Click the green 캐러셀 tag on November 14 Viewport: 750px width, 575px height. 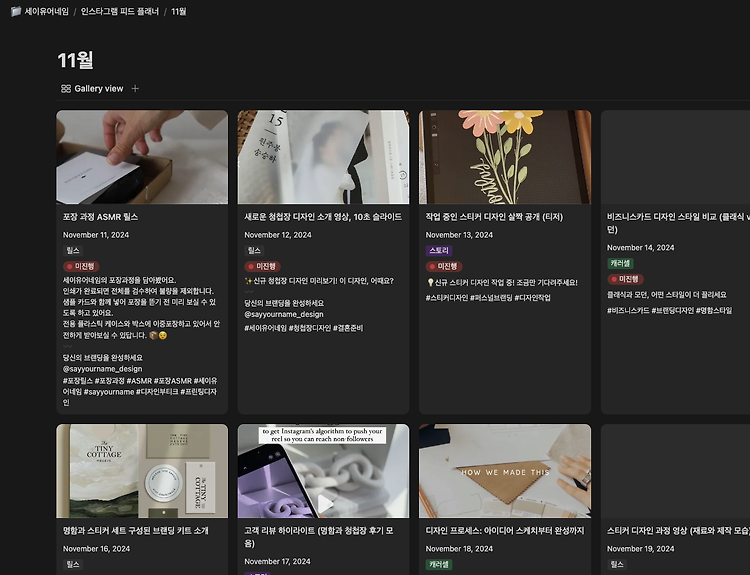coord(620,263)
